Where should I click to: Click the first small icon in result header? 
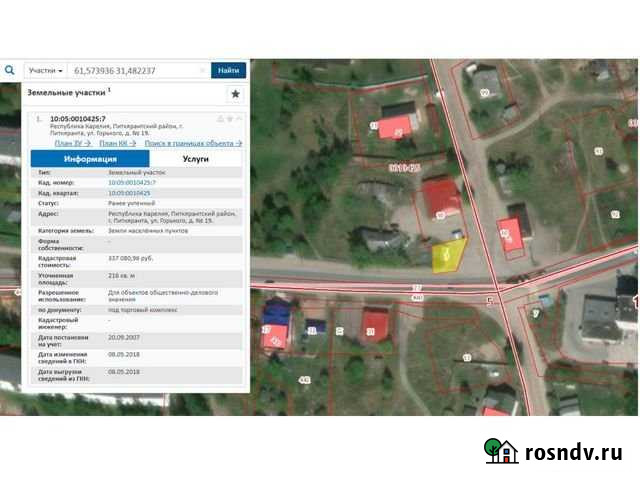220,119
